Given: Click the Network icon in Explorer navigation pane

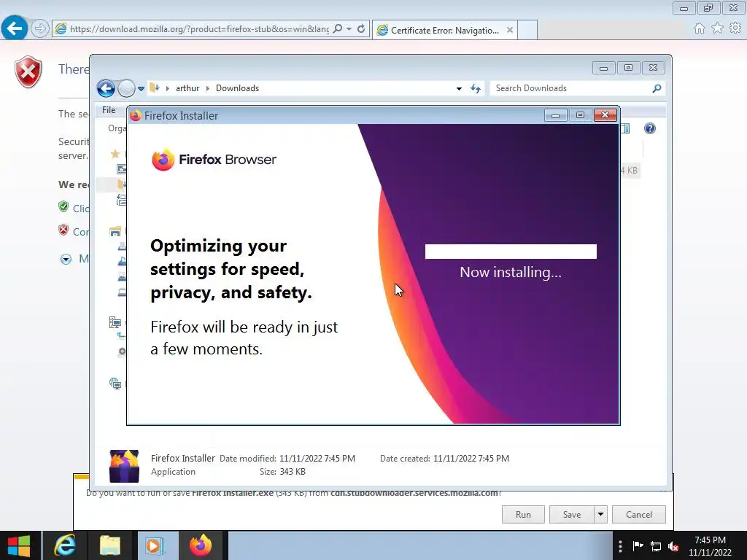Looking at the screenshot, I should 115,384.
